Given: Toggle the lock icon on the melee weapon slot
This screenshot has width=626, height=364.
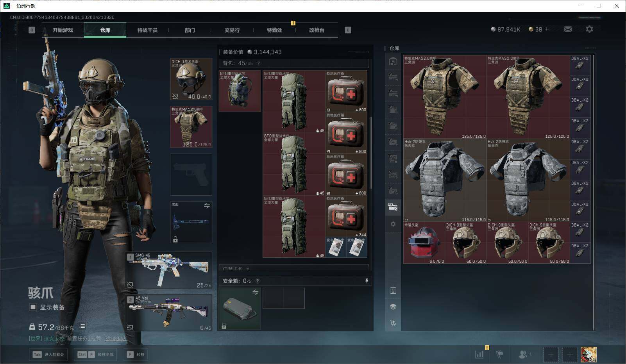Looking at the screenshot, I should 175,239.
